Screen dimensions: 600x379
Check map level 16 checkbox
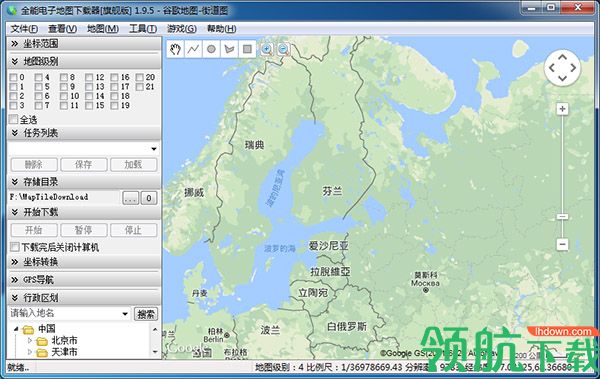click(x=114, y=77)
